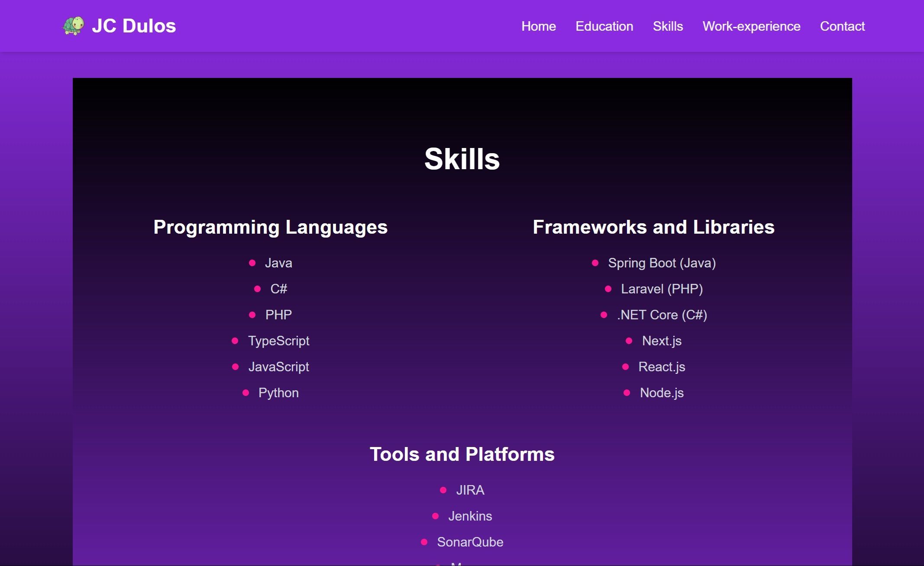Select Skills in the navigation bar
The image size is (924, 566).
point(668,26)
